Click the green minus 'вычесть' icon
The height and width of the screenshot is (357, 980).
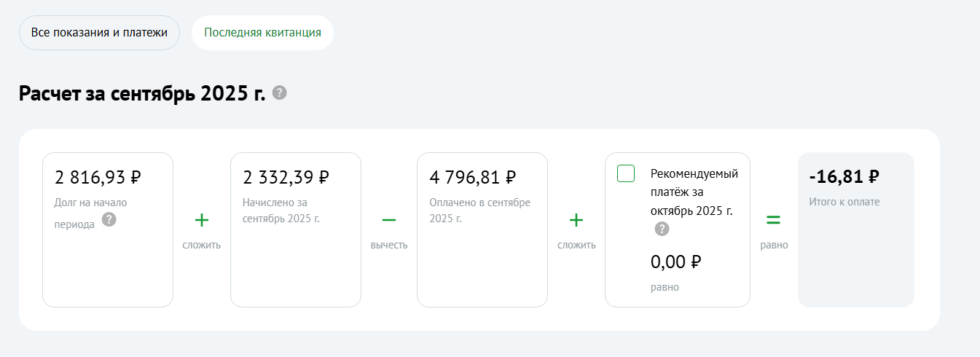click(389, 220)
